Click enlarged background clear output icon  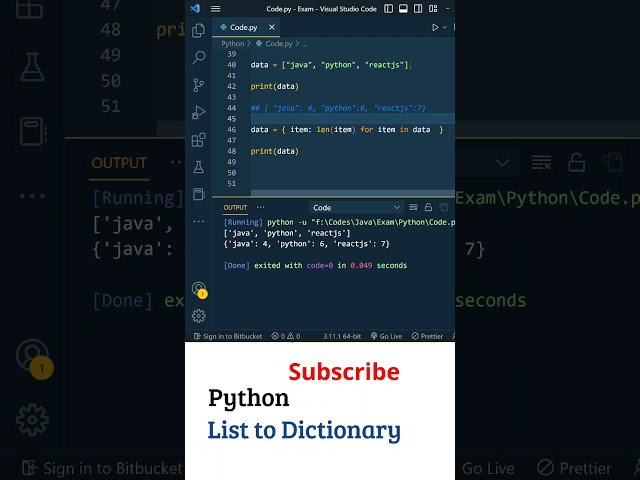[x=541, y=162]
